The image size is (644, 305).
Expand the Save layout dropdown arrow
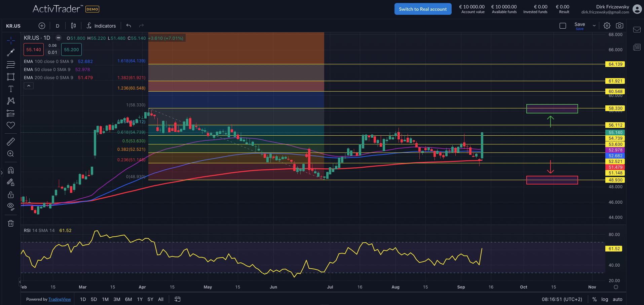594,26
